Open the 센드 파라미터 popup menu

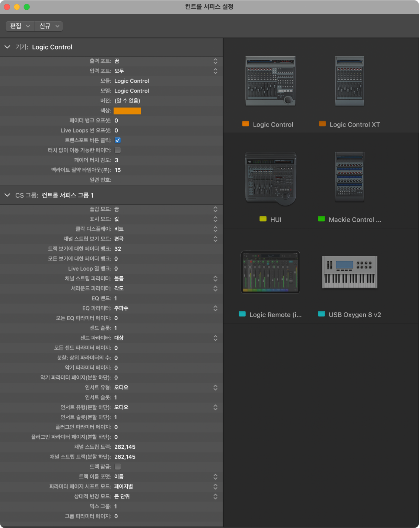click(215, 338)
